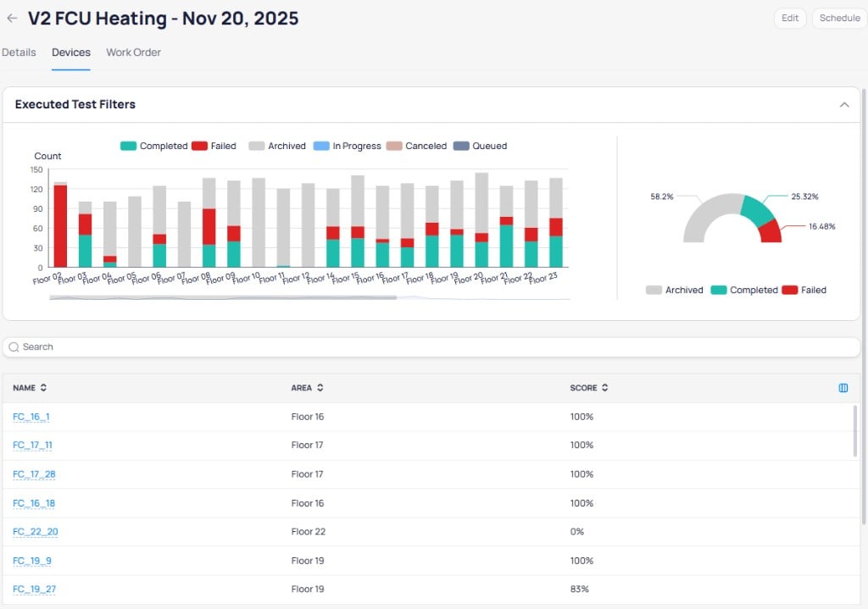
Task: Open the column chooser icon
Action: pyautogui.click(x=843, y=388)
